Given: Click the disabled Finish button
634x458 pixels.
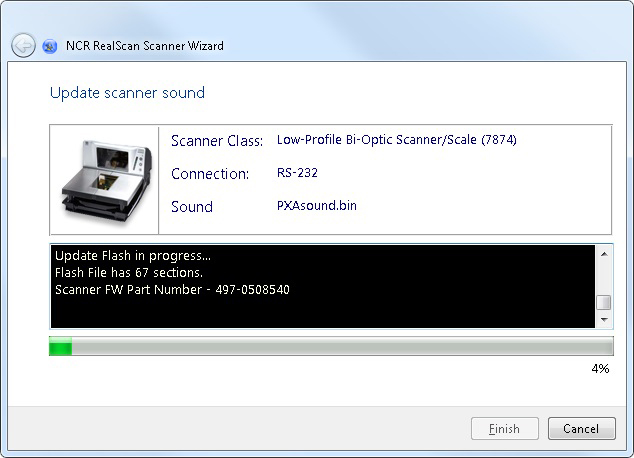Looking at the screenshot, I should tap(504, 429).
